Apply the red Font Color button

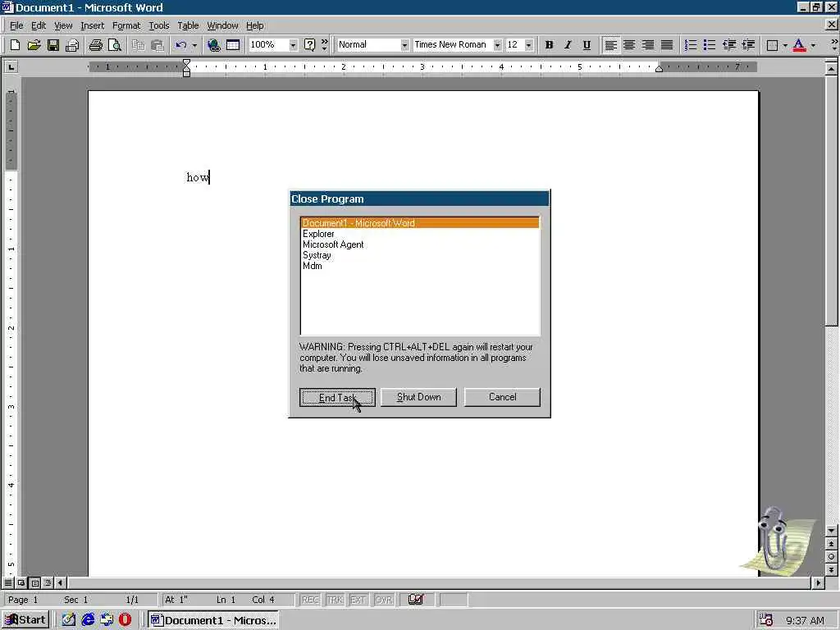click(x=799, y=45)
